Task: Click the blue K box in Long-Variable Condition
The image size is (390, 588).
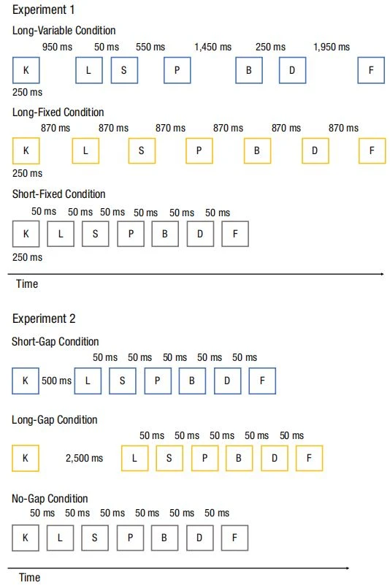Action: (26, 70)
